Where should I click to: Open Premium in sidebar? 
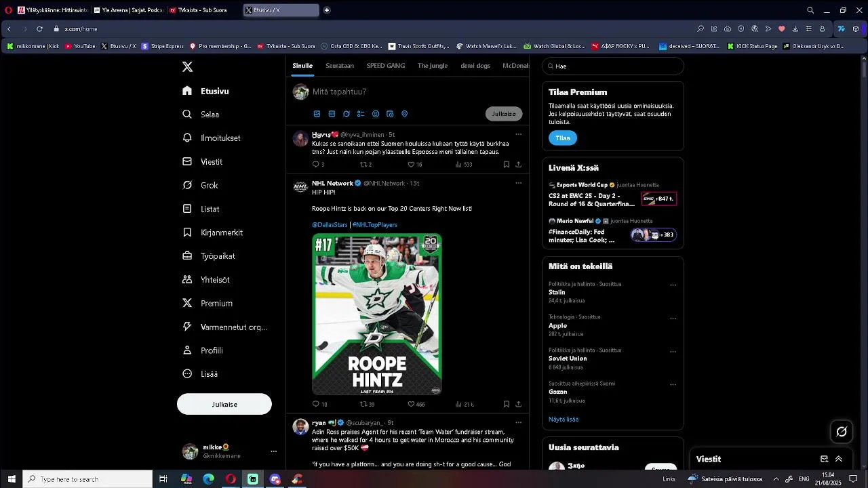(208, 304)
